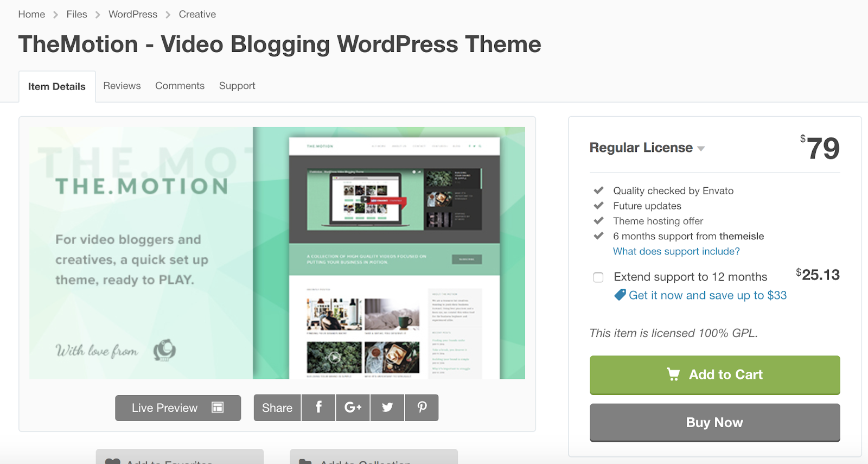Open What does support include link

click(676, 251)
